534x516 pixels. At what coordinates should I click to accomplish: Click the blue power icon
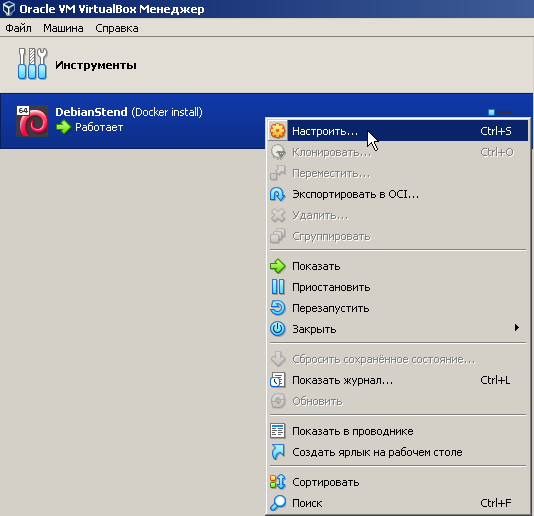278,329
